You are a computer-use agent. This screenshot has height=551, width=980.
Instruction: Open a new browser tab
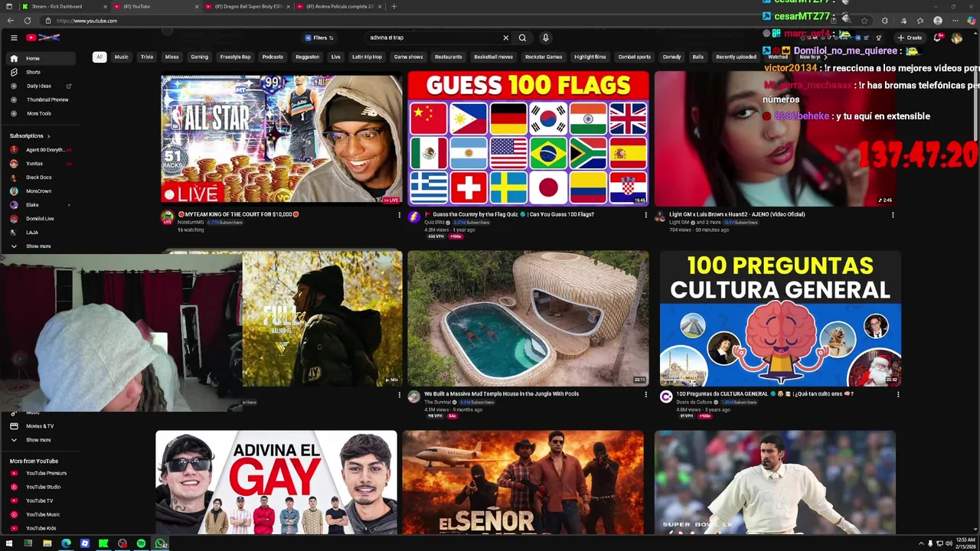click(x=394, y=6)
